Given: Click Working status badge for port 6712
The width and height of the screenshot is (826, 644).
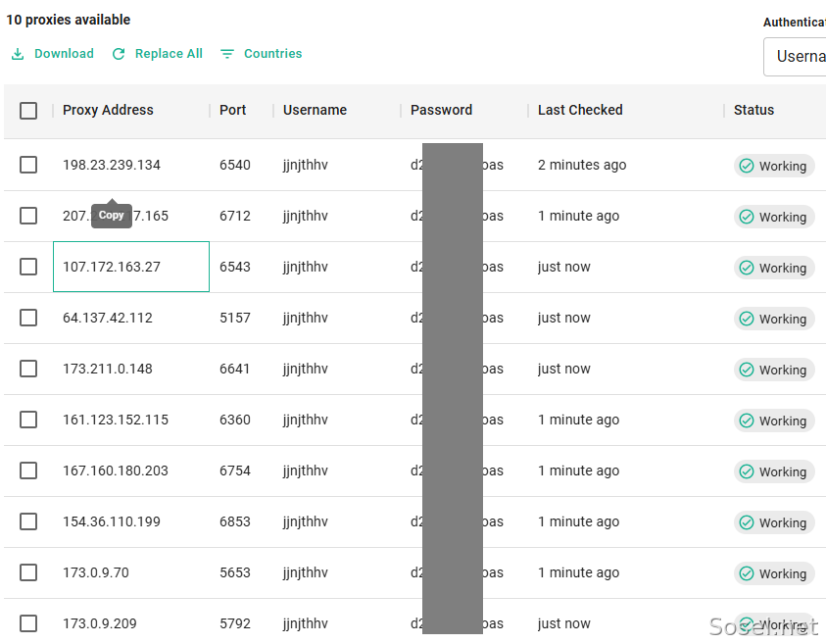Looking at the screenshot, I should (x=774, y=217).
